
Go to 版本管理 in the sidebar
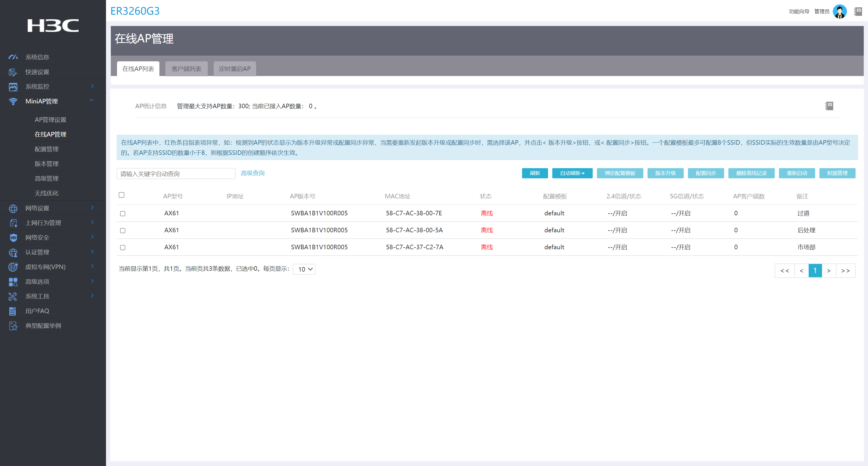pyautogui.click(x=47, y=164)
